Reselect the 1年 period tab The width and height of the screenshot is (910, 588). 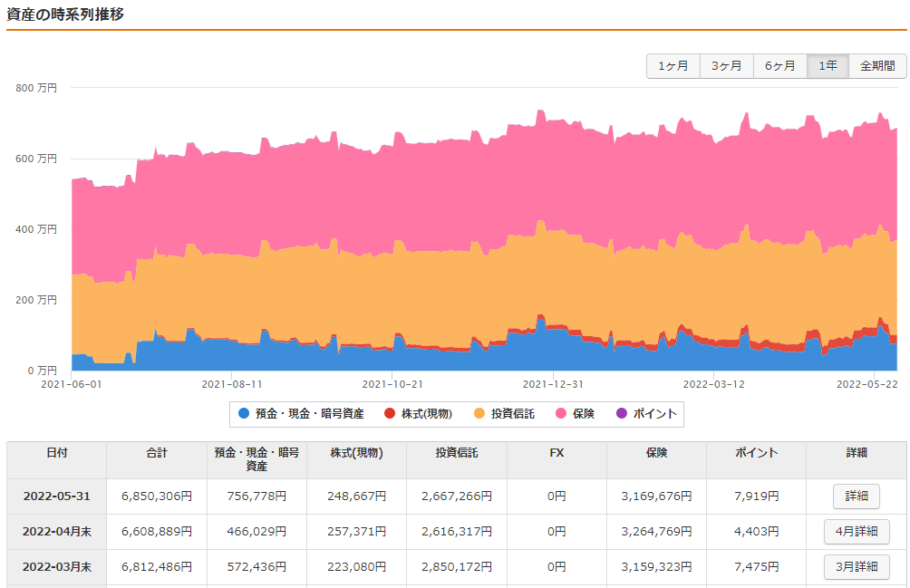point(827,65)
